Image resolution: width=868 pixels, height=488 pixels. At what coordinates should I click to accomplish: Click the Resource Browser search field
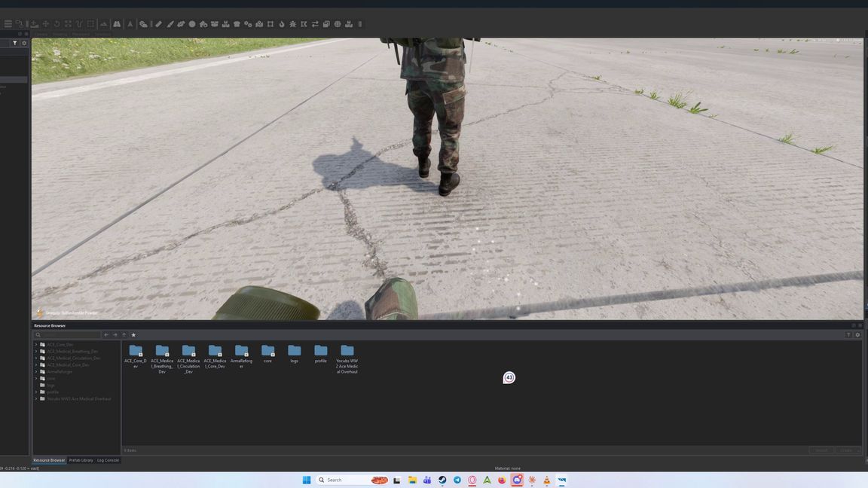pyautogui.click(x=67, y=334)
